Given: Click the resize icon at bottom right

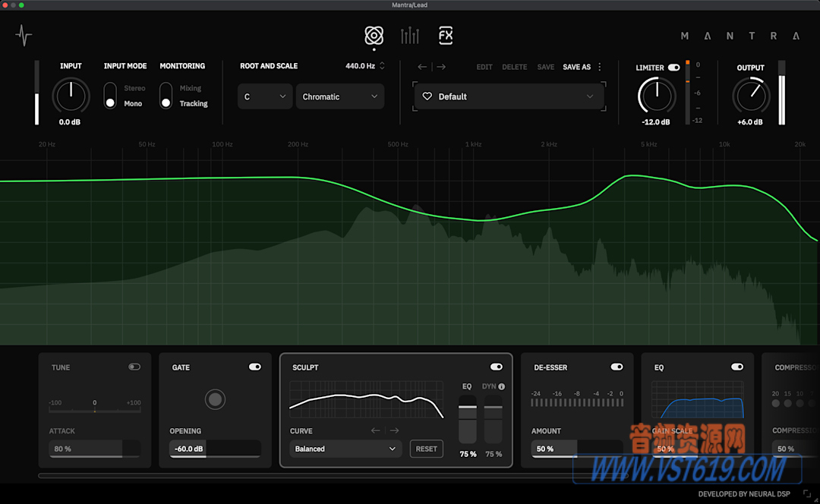Looking at the screenshot, I should tap(806, 493).
